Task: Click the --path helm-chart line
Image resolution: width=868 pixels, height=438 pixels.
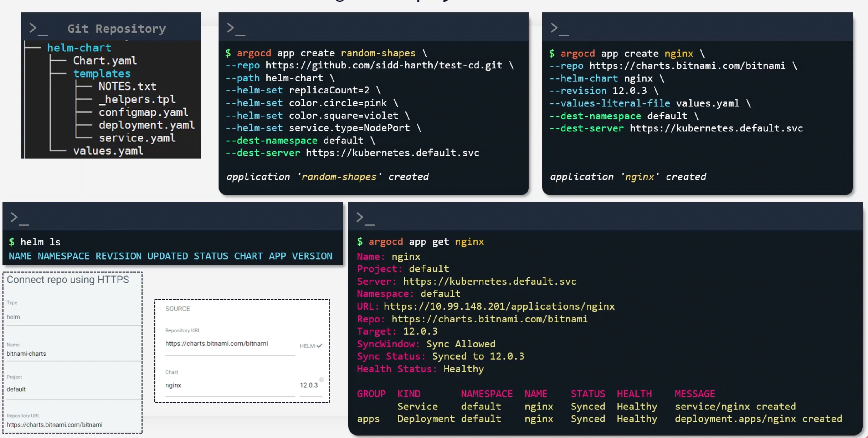Action: (280, 78)
